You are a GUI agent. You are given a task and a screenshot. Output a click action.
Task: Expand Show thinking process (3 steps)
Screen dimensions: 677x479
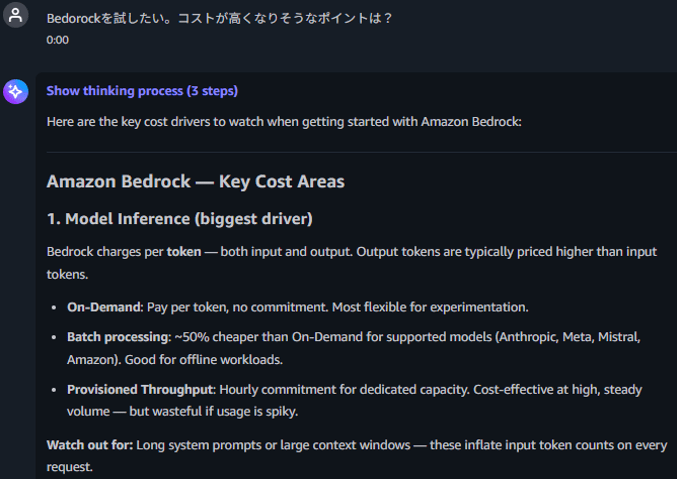(142, 91)
